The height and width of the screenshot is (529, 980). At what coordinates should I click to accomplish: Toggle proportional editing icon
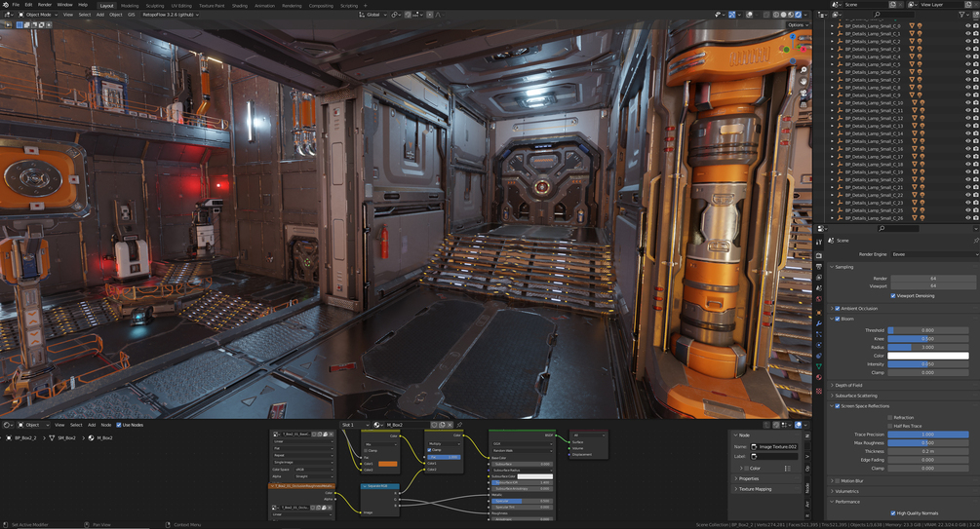coord(430,15)
